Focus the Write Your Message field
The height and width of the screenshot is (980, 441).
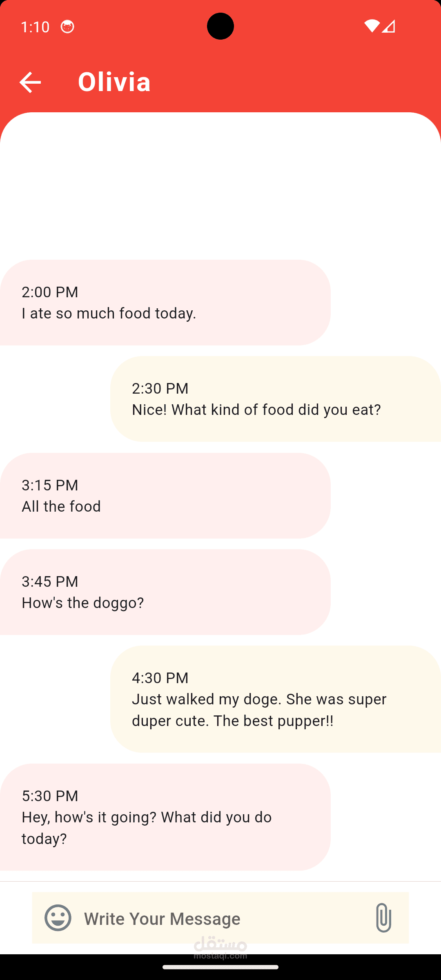(x=220, y=919)
